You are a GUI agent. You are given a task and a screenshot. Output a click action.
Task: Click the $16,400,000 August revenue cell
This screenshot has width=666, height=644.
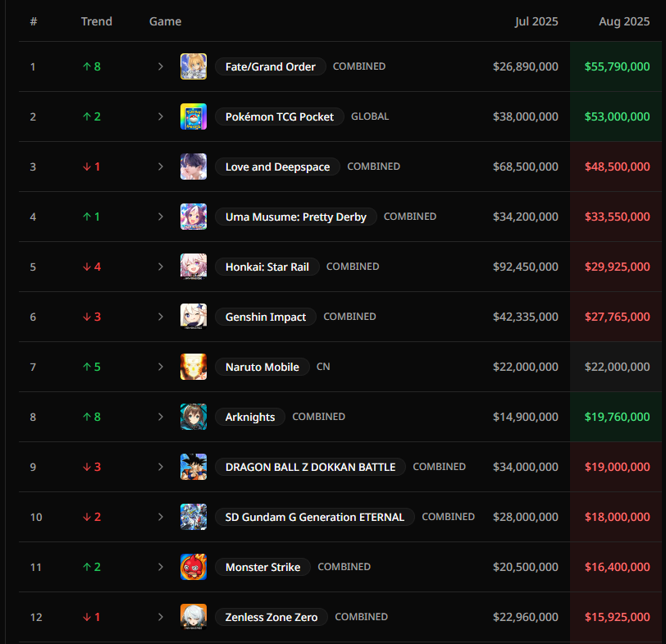617,567
